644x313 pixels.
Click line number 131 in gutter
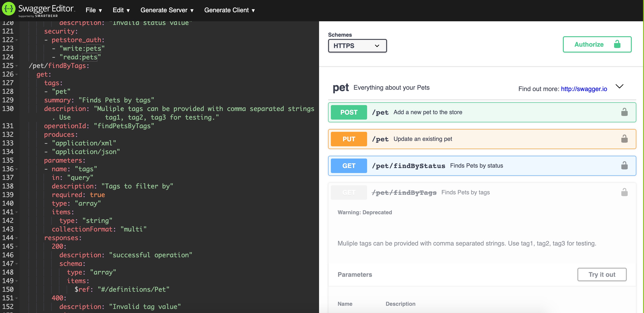8,126
